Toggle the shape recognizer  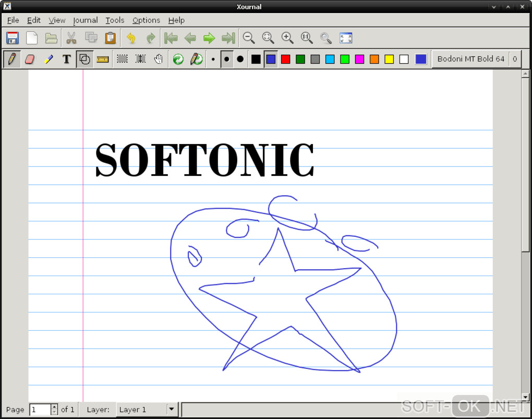pos(84,59)
